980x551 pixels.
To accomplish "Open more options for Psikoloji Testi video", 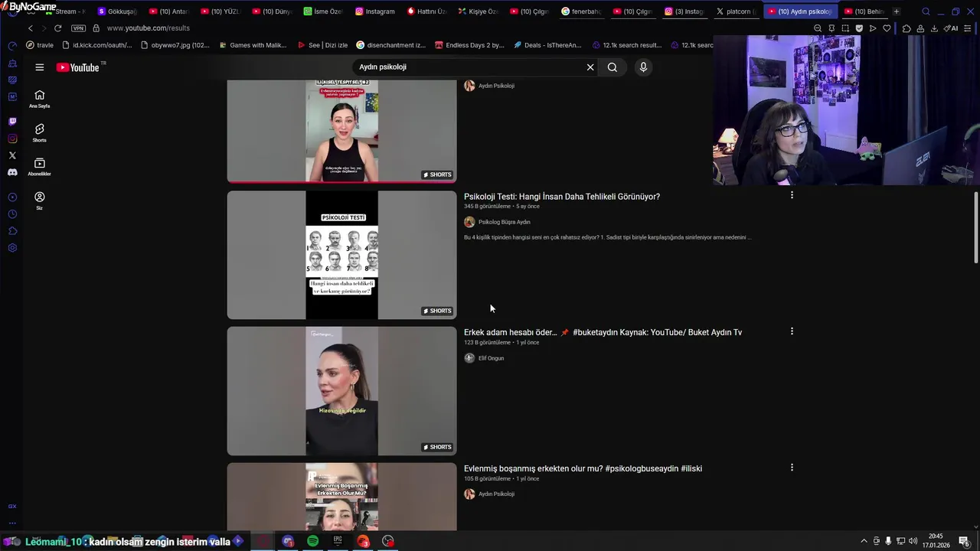I will coord(792,195).
